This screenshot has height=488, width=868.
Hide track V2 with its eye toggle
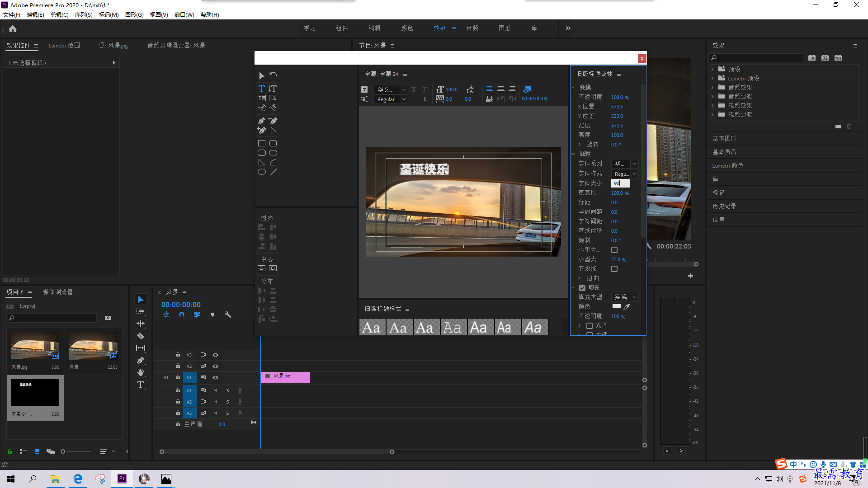(216, 366)
